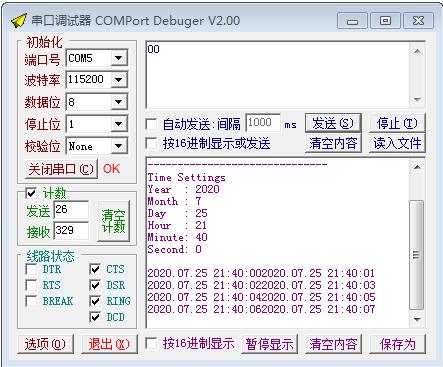Click the 退出(X) button
Viewport: 443px width, 367px height.
109,344
